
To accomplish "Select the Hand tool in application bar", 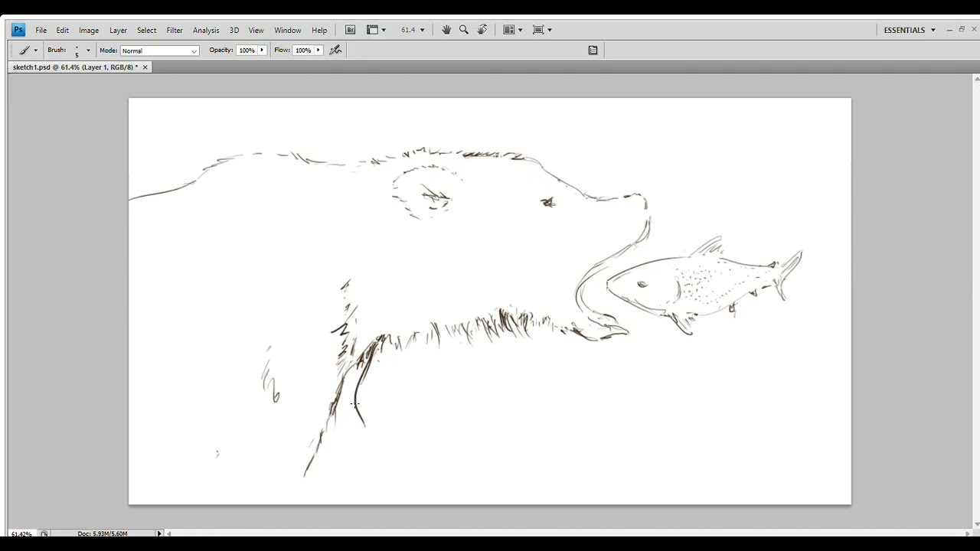I will pyautogui.click(x=446, y=30).
